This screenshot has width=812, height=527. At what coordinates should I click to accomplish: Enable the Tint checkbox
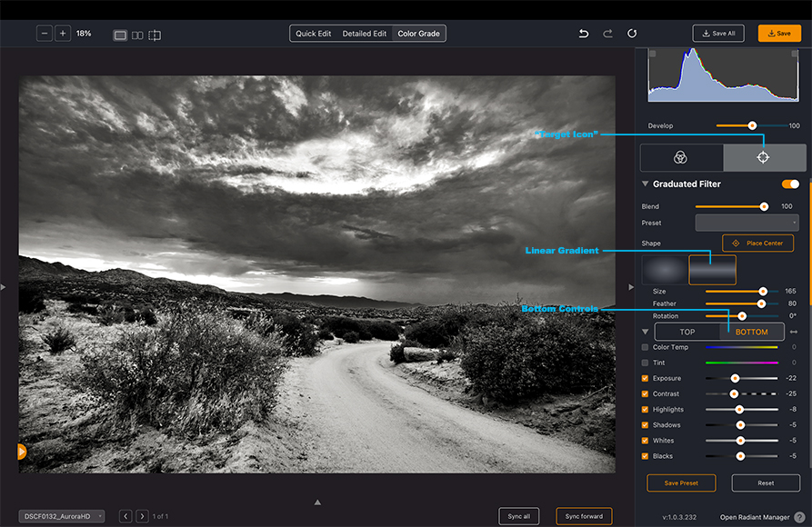pyautogui.click(x=645, y=363)
